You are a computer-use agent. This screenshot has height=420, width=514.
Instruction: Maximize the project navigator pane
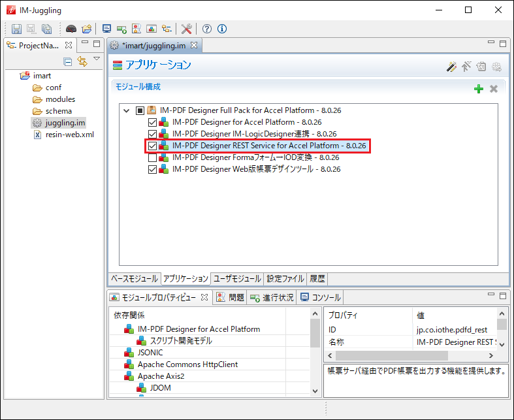pyautogui.click(x=97, y=43)
